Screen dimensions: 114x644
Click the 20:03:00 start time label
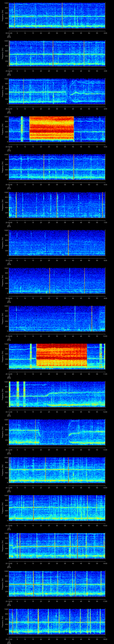(9, 109)
